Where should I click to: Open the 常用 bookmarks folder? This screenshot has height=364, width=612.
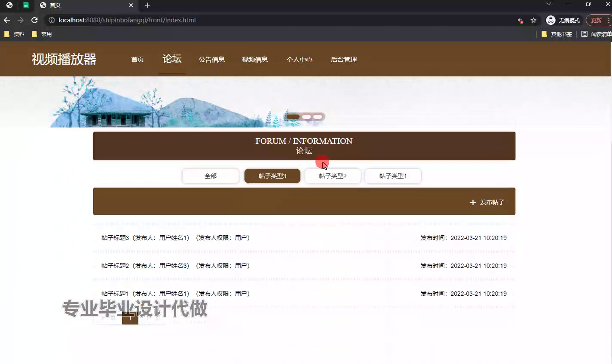coord(42,34)
